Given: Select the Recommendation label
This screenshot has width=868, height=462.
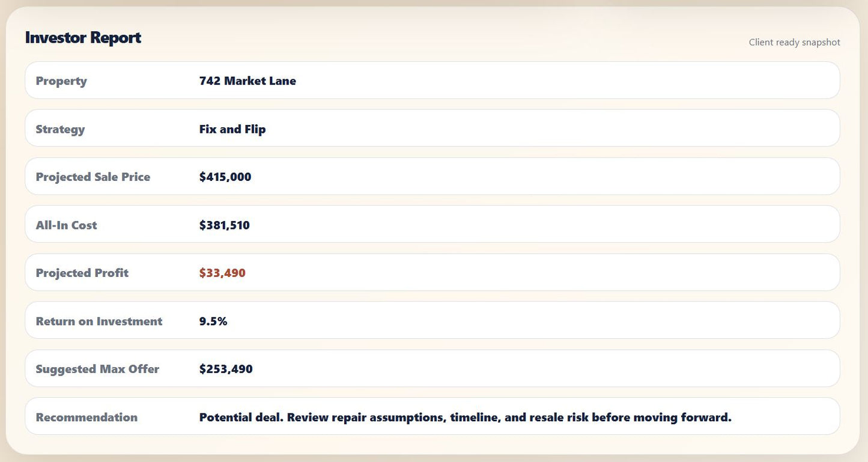Looking at the screenshot, I should tap(86, 417).
